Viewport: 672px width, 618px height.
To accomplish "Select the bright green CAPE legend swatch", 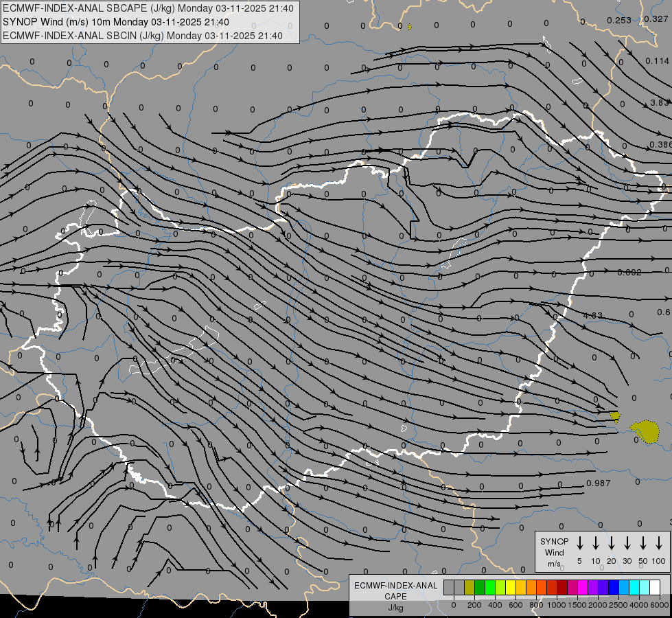I will point(490,587).
